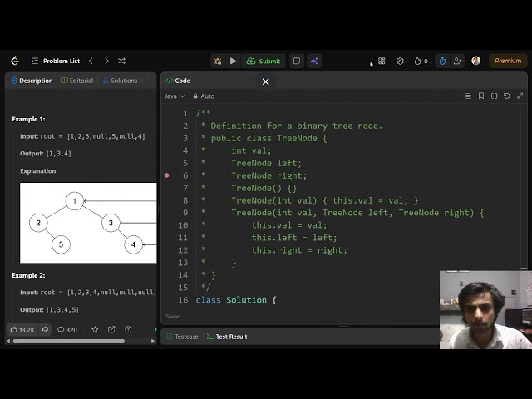532x399 pixels.
Task: Open the layout grid icon
Action: point(382,61)
